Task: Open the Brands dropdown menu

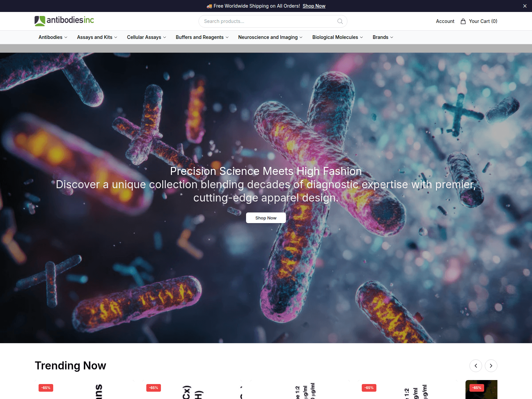Action: (x=383, y=37)
